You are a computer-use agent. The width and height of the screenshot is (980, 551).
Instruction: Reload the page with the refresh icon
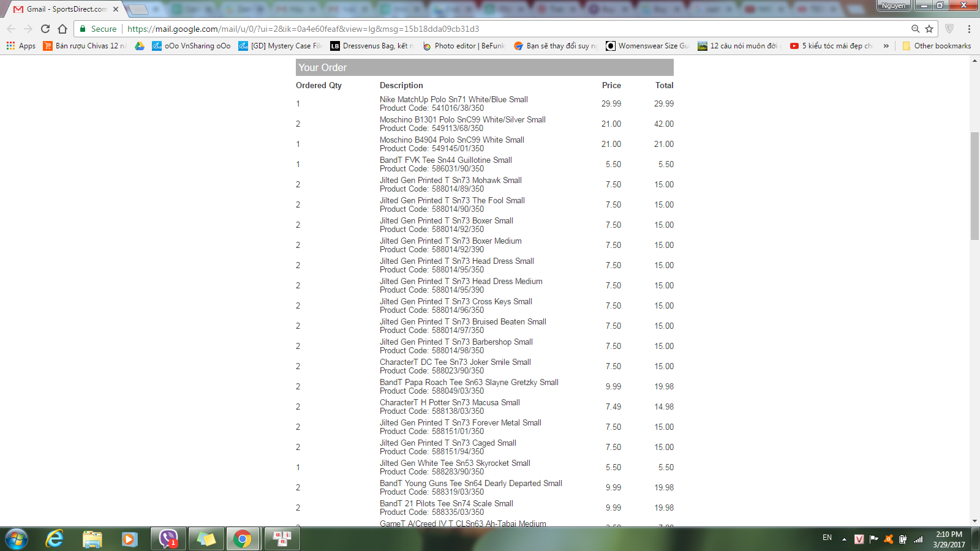pos(45,29)
